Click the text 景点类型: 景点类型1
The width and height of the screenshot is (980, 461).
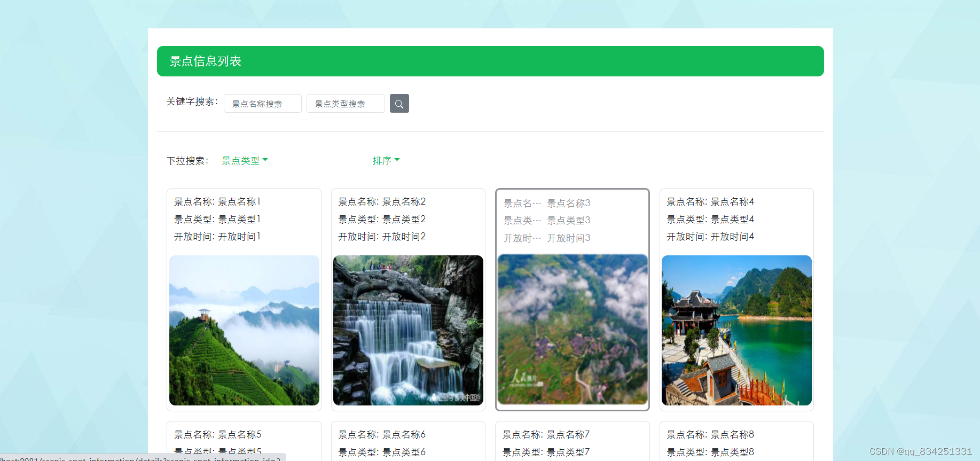217,220
